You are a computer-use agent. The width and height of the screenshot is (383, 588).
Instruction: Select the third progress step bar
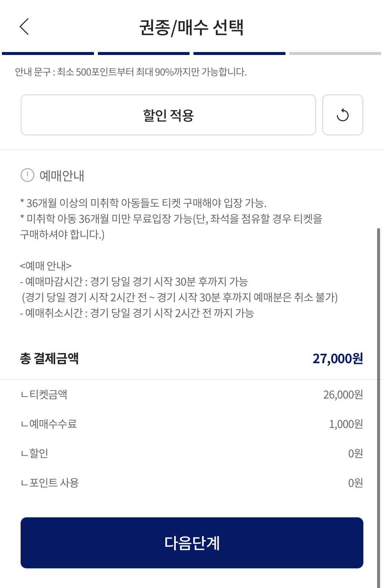click(x=239, y=53)
